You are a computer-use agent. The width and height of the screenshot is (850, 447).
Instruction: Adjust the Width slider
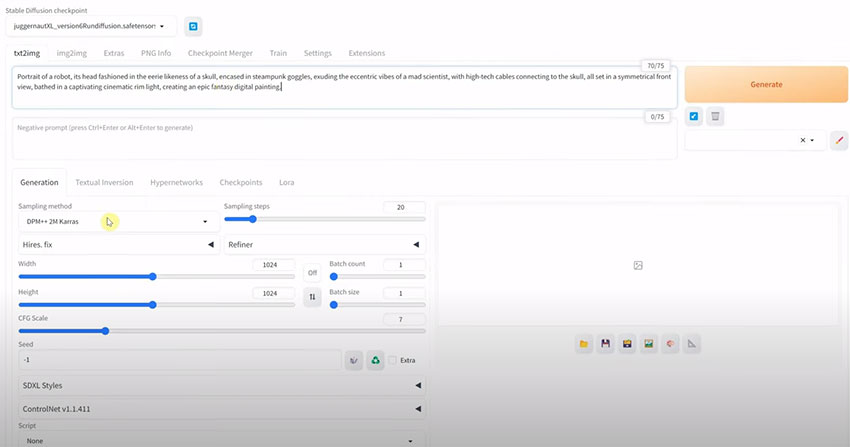tap(157, 277)
